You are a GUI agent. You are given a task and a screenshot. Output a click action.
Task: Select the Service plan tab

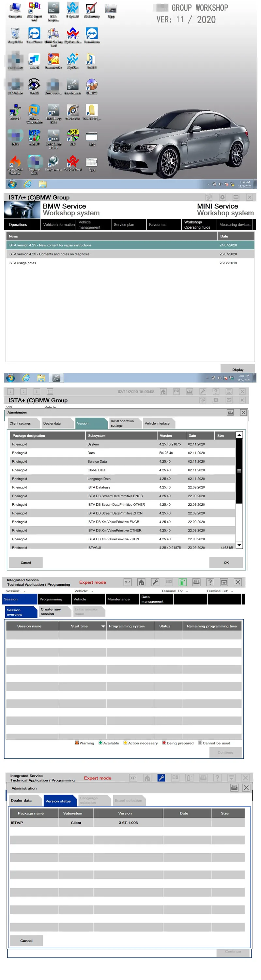[129, 224]
